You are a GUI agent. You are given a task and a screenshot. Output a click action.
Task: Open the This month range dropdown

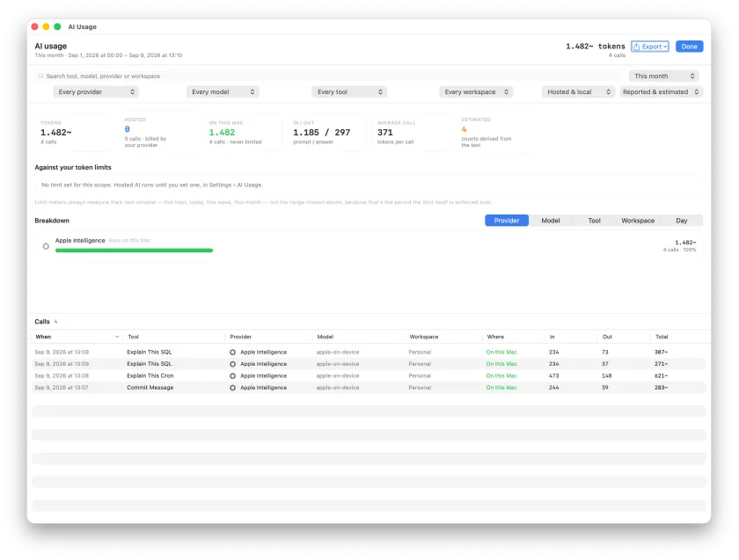(x=663, y=76)
